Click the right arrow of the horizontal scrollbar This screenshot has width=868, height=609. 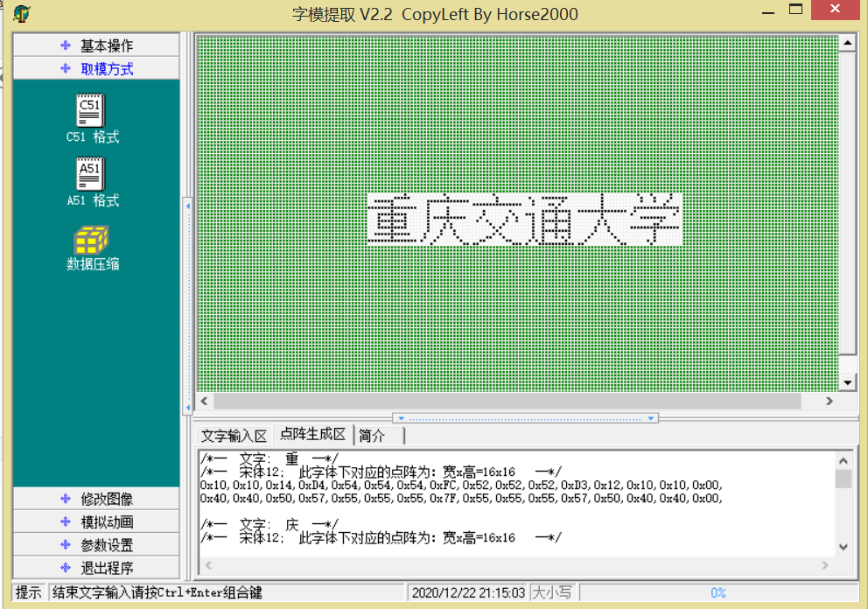coord(830,401)
